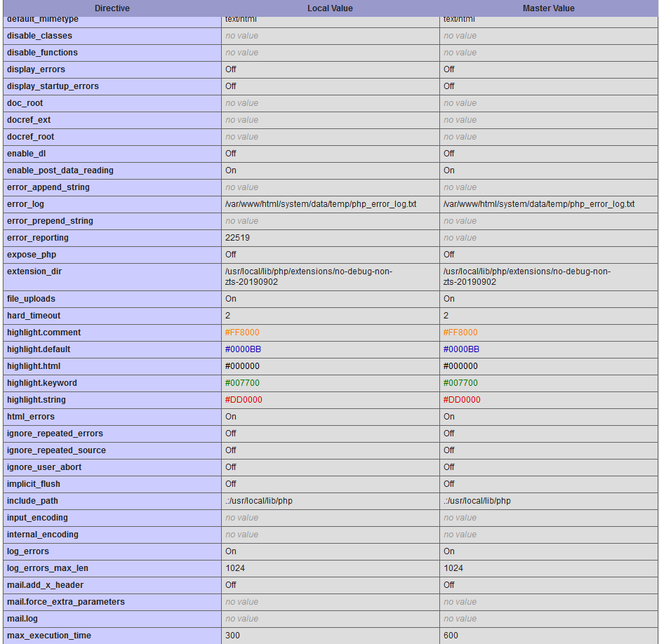Screen dimensions: 659x644
Task: Select the disable_functions directive name
Action: (x=42, y=53)
